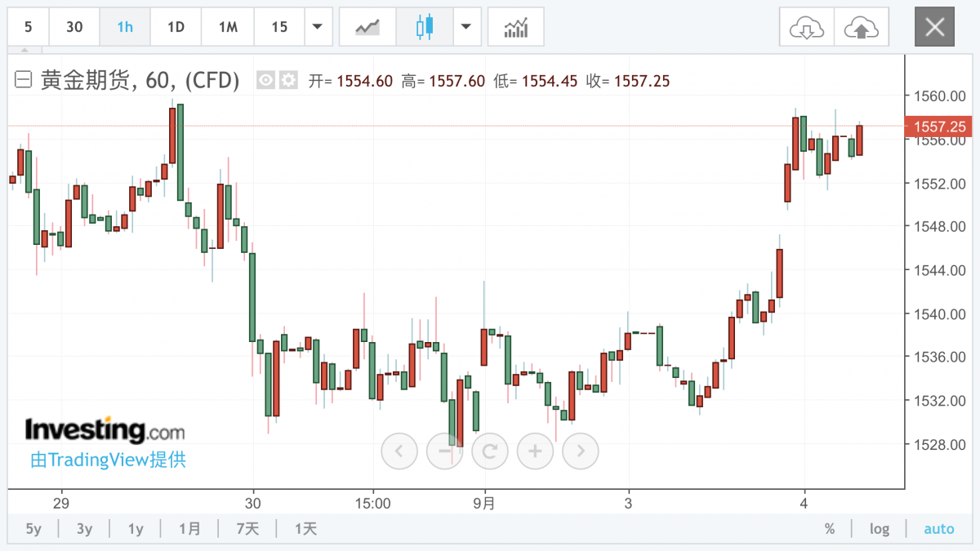Image resolution: width=980 pixels, height=551 pixels.
Task: Click the 1557.25 current price label
Action: (940, 127)
